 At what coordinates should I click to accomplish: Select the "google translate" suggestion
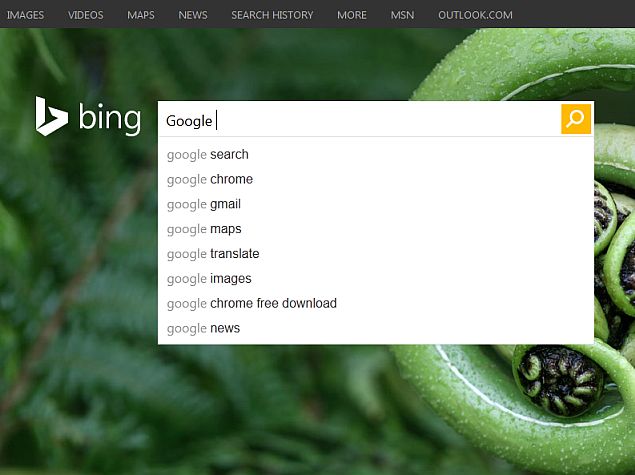click(213, 254)
